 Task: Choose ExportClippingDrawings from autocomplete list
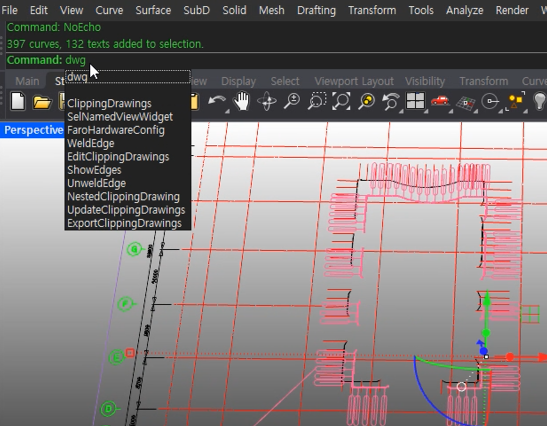pyautogui.click(x=125, y=223)
